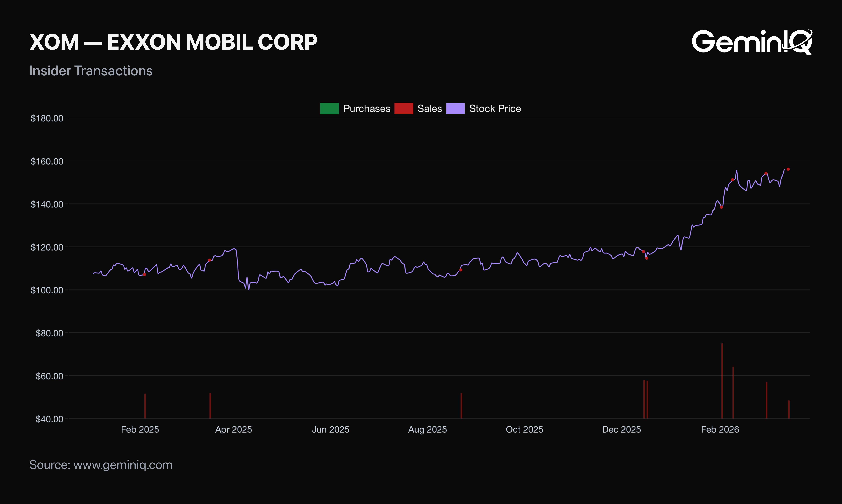Image resolution: width=842 pixels, height=504 pixels.
Task: Click the Feb 2026 x-axis label
Action: point(720,430)
